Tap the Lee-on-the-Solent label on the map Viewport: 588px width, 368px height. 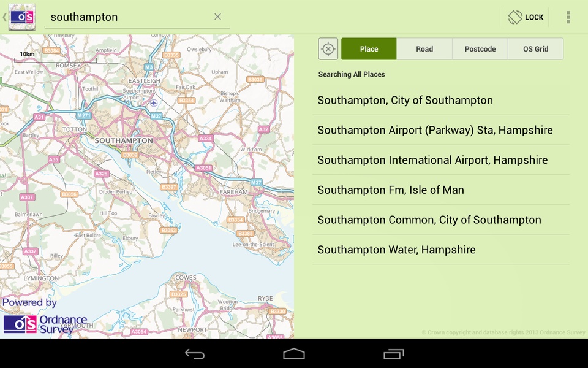point(254,245)
